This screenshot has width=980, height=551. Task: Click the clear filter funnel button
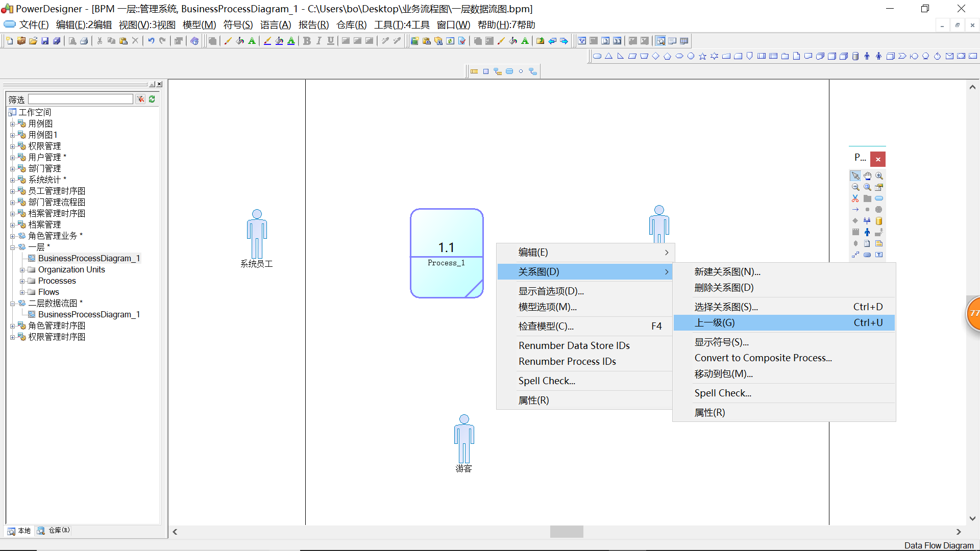click(x=141, y=99)
